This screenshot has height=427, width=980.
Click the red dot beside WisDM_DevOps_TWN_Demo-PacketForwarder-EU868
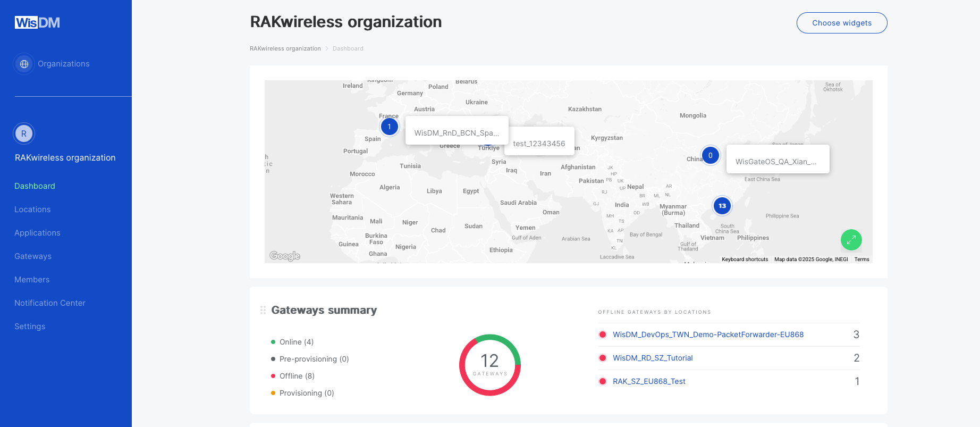click(603, 334)
